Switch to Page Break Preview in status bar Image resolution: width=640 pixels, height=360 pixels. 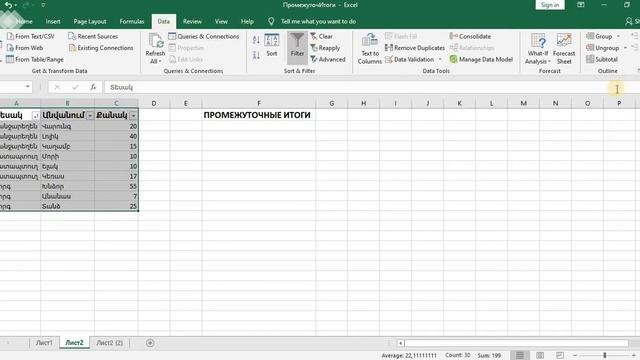[560, 356]
